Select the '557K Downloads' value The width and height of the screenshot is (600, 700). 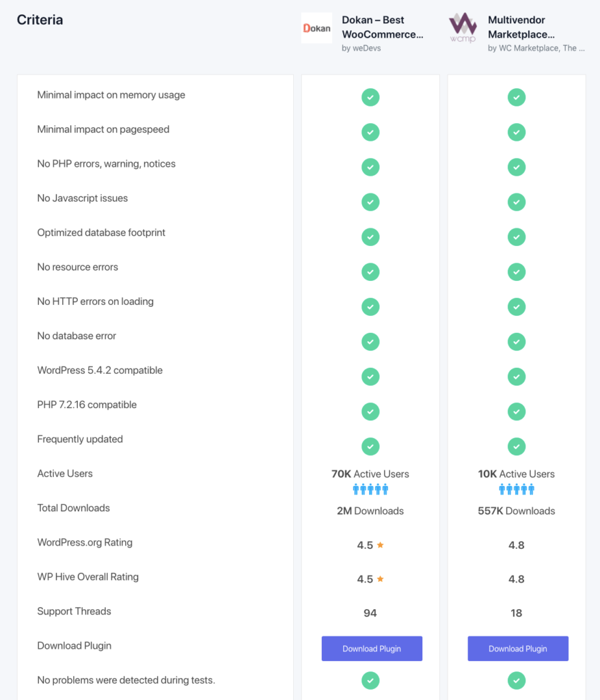click(517, 511)
